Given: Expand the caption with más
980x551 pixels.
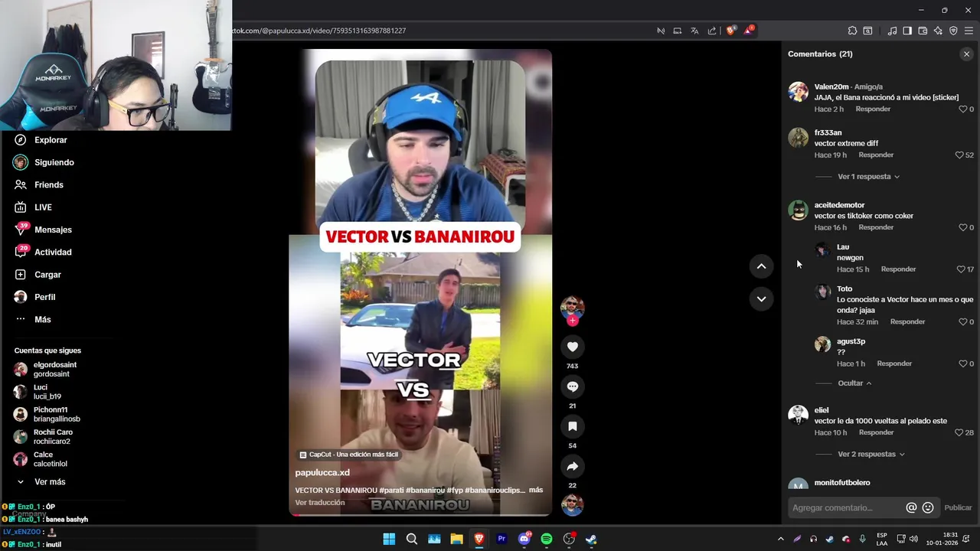Looking at the screenshot, I should coord(536,490).
